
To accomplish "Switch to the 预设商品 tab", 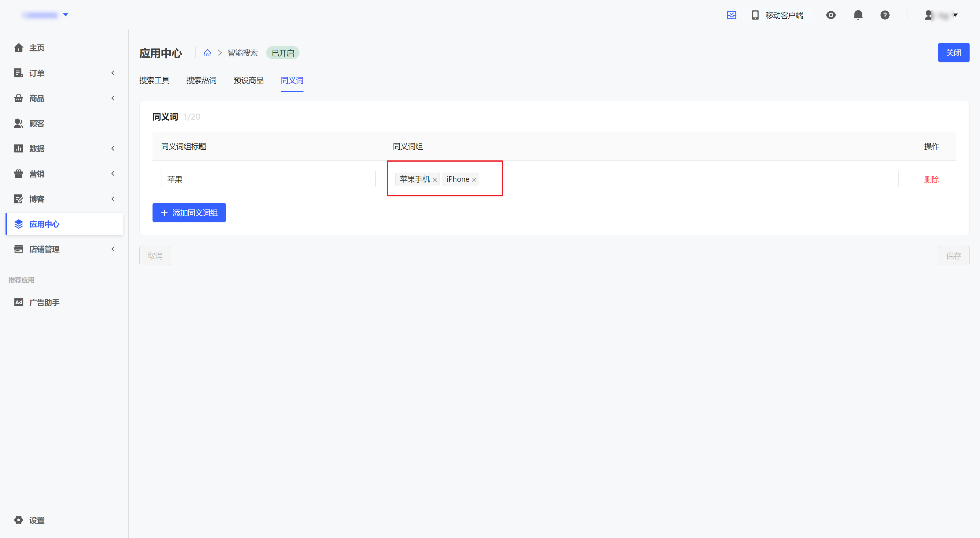I will 248,80.
